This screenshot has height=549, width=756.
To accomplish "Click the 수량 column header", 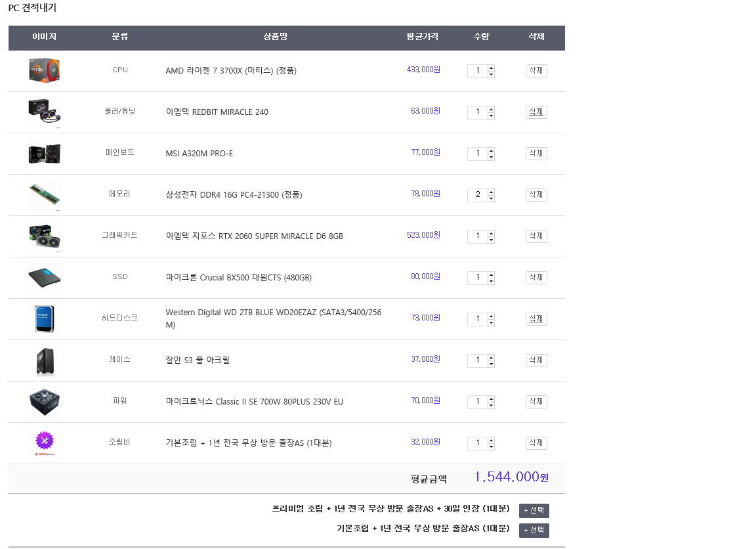I will point(481,37).
